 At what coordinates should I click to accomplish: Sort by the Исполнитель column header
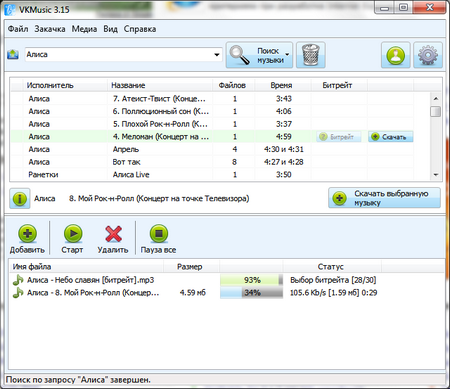(65, 85)
